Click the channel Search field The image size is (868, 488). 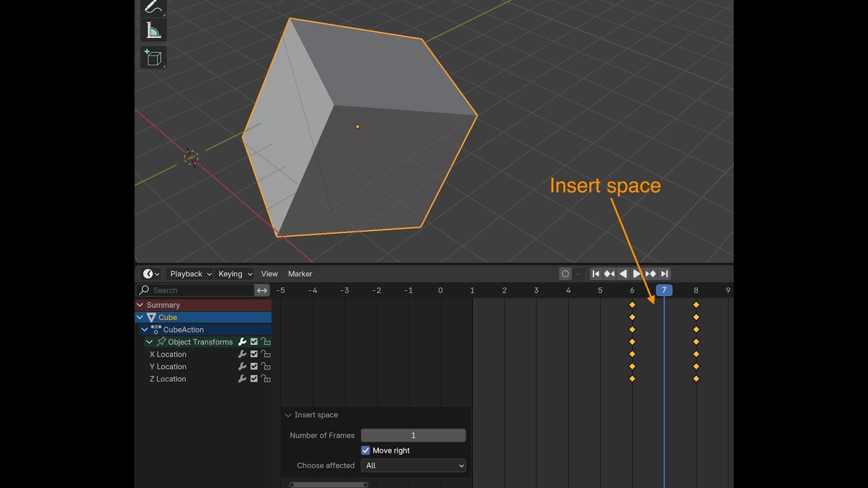(x=197, y=290)
